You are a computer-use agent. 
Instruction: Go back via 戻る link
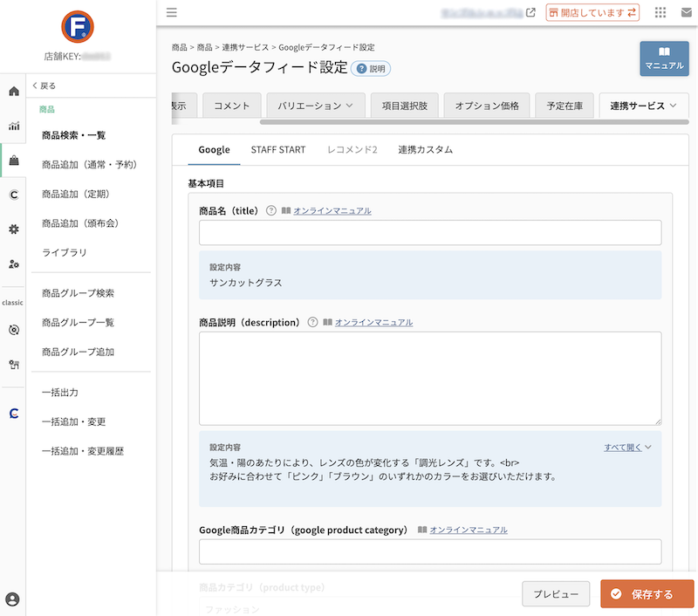pos(44,86)
